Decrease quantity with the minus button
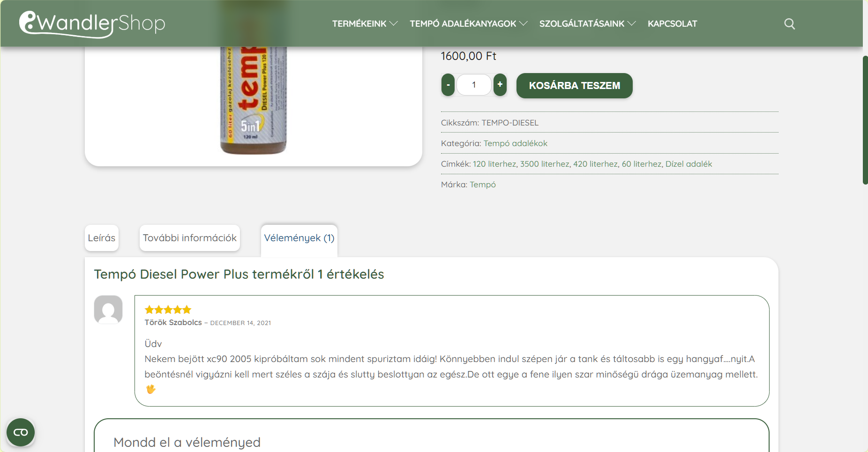 tap(448, 85)
